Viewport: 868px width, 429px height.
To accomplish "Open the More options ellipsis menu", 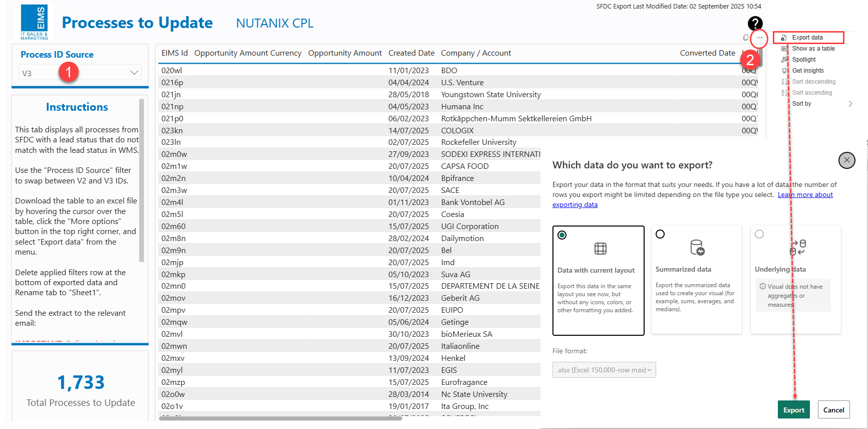I will pyautogui.click(x=759, y=38).
